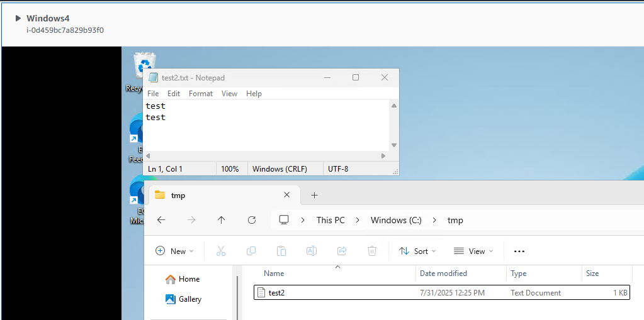Click Notepad horizontal scroll left arrow
The width and height of the screenshot is (644, 320).
(x=149, y=156)
